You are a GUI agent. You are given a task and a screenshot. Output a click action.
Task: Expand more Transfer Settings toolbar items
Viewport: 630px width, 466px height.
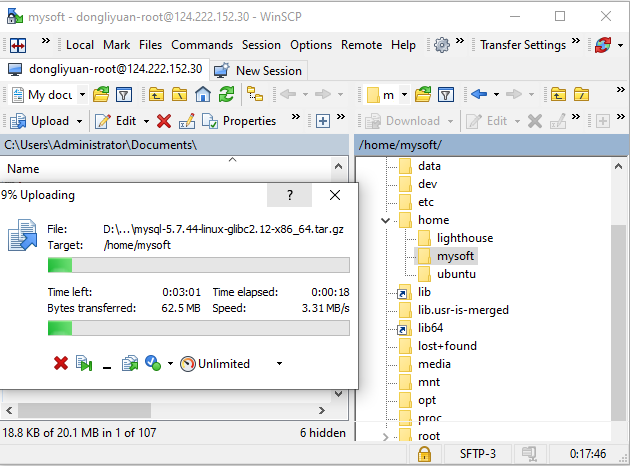point(576,41)
